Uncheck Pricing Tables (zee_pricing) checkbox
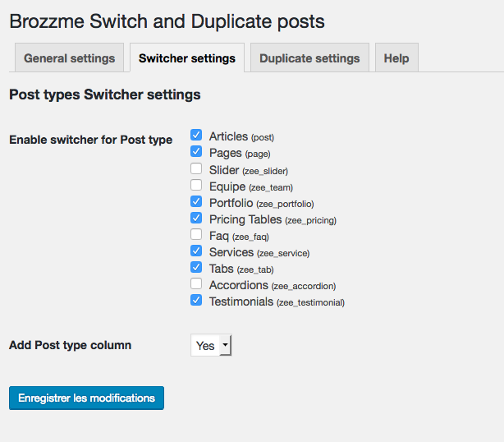 196,219
